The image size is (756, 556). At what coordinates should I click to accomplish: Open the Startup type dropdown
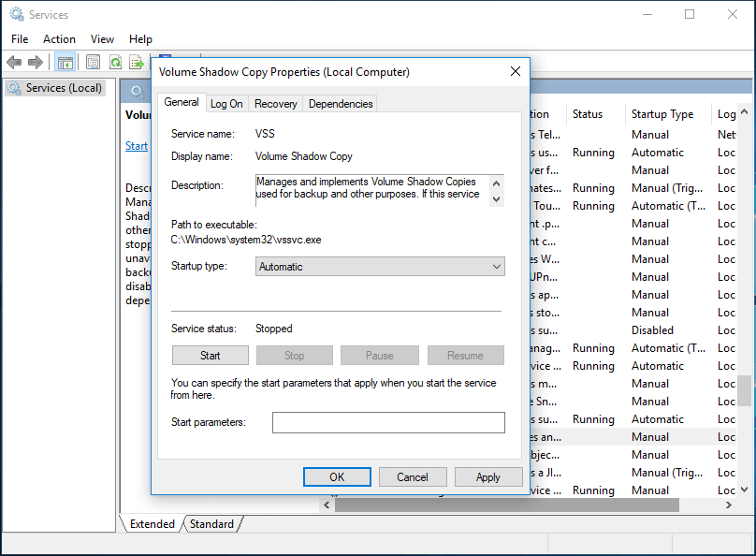(x=380, y=267)
